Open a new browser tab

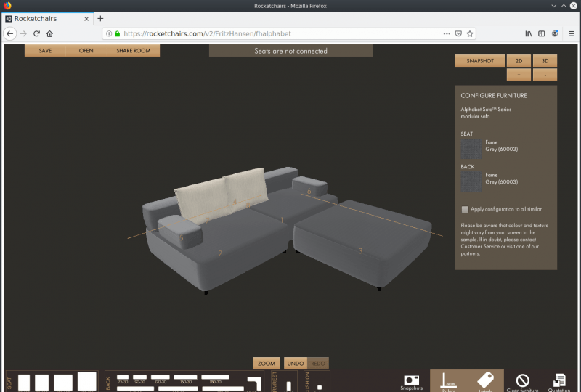[100, 19]
